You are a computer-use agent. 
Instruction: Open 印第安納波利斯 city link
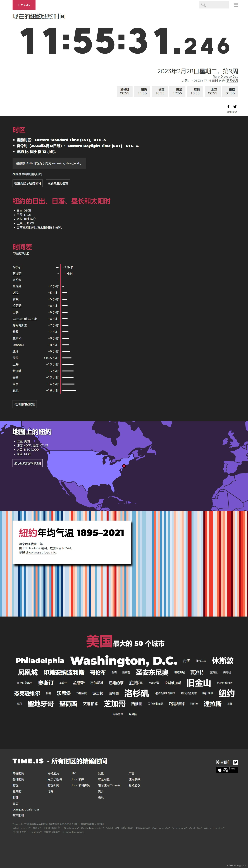coord(64,673)
